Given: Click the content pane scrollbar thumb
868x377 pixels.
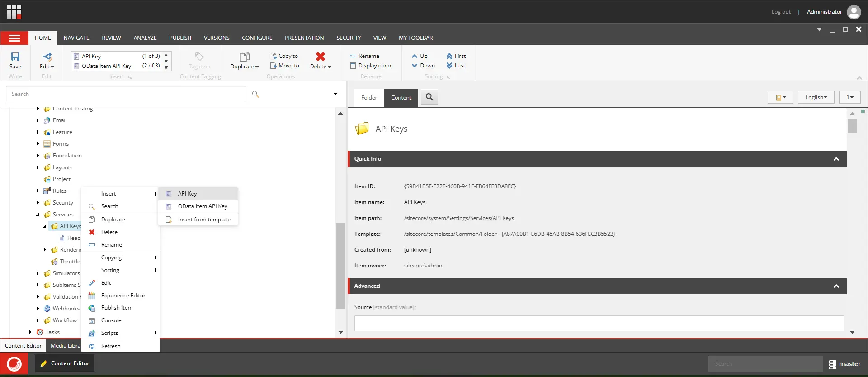Looking at the screenshot, I should point(852,126).
